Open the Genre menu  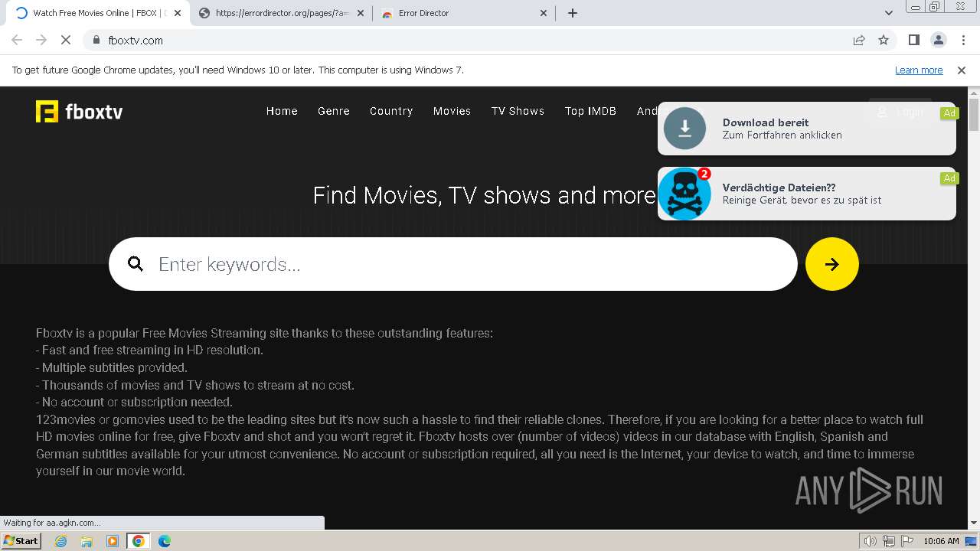(334, 111)
